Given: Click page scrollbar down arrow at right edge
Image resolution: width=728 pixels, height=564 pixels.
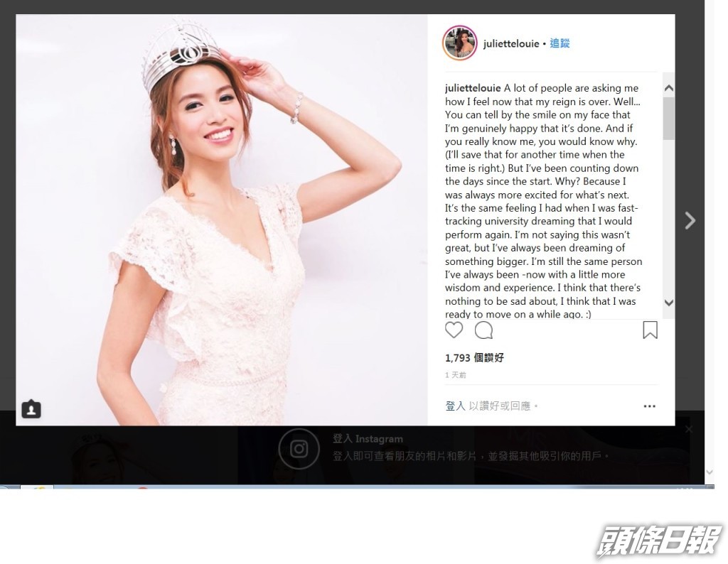Looking at the screenshot, I should click(709, 472).
